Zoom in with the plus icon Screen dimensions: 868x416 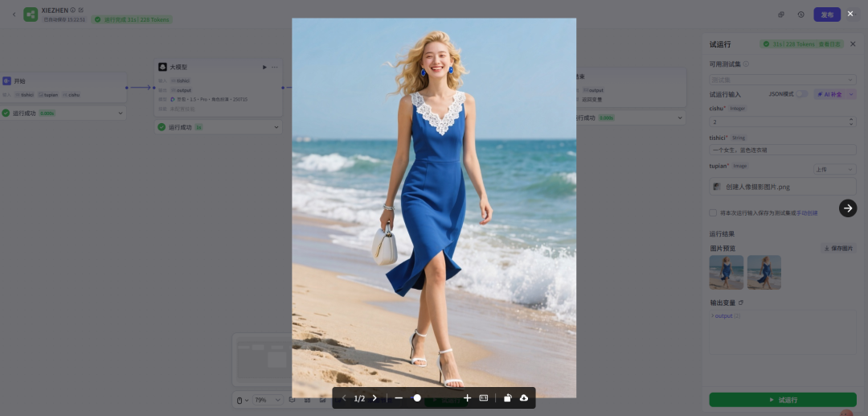pos(467,398)
